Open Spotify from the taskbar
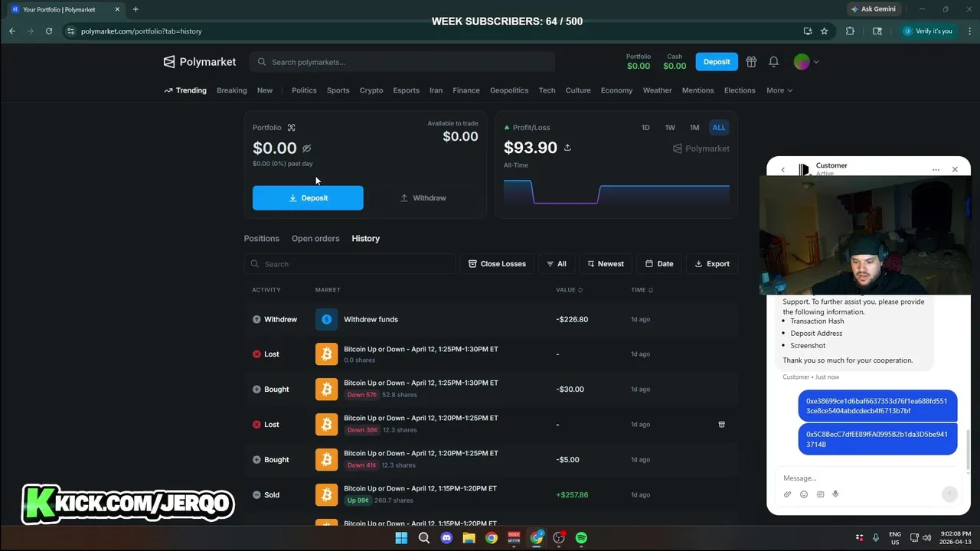The width and height of the screenshot is (980, 551). pos(581,538)
